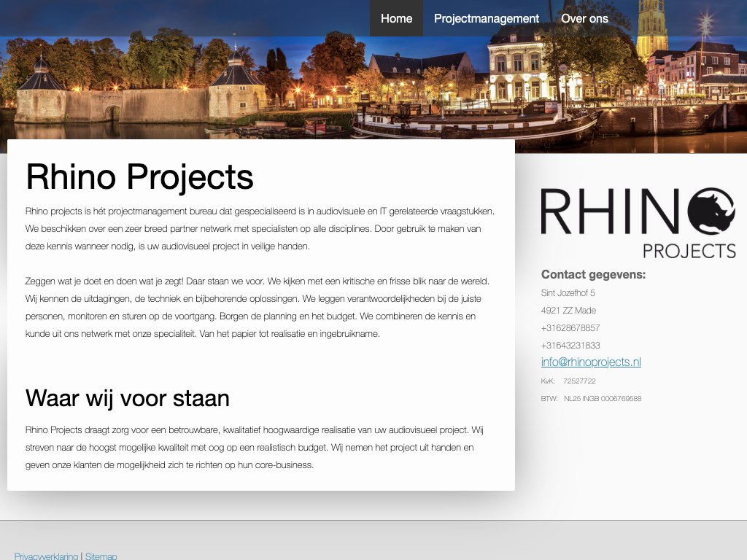The width and height of the screenshot is (747, 560).
Task: Click the info@rhinoprojects.nl email link
Action: [x=591, y=362]
